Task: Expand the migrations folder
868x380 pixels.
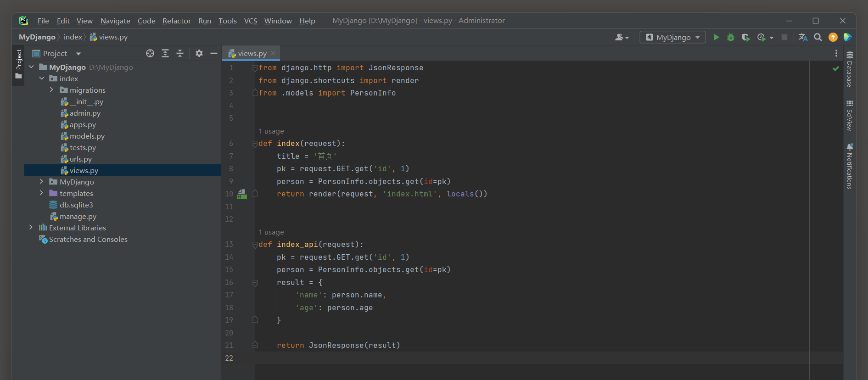Action: pos(52,90)
